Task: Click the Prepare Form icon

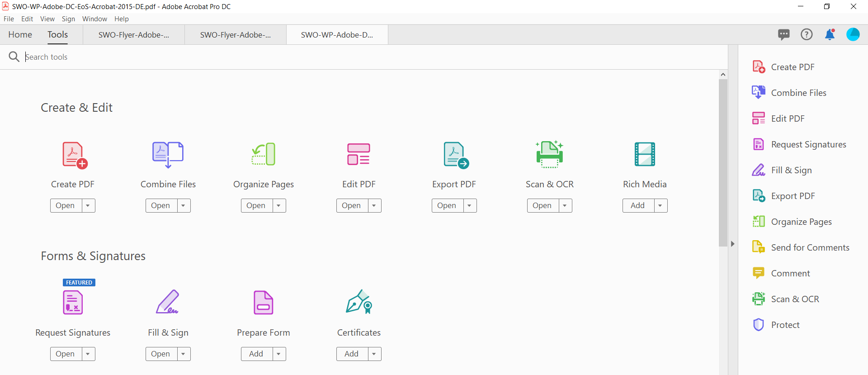Action: click(x=264, y=302)
